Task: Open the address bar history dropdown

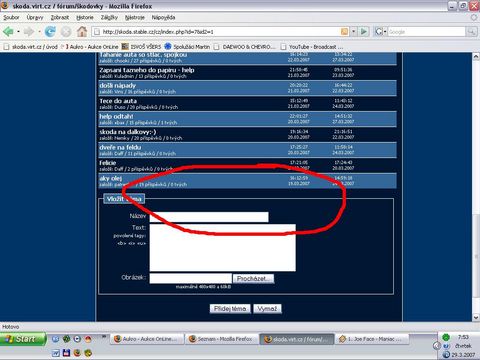Action: 353,32
